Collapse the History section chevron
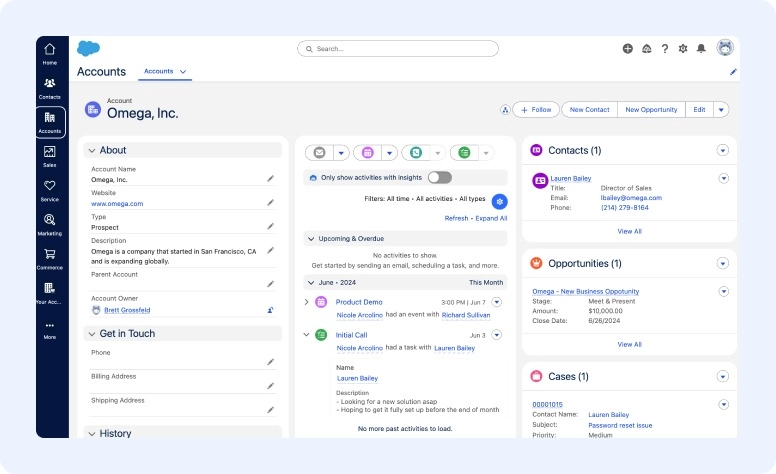The width and height of the screenshot is (776, 474). click(x=92, y=434)
